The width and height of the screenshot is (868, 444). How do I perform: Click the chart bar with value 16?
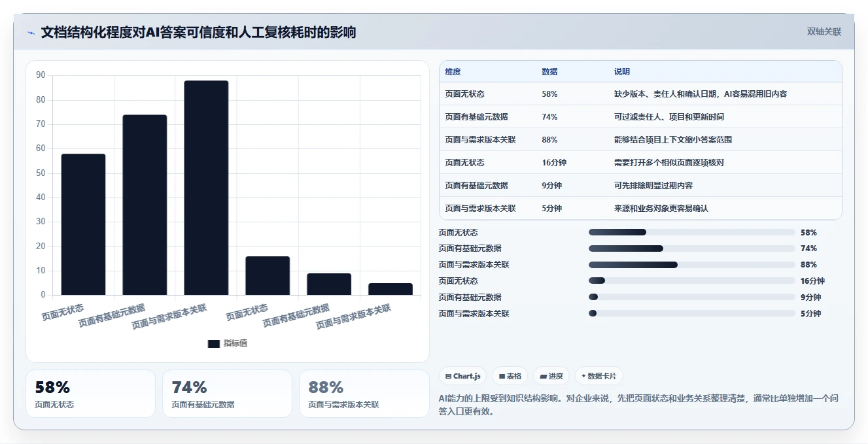coord(268,275)
